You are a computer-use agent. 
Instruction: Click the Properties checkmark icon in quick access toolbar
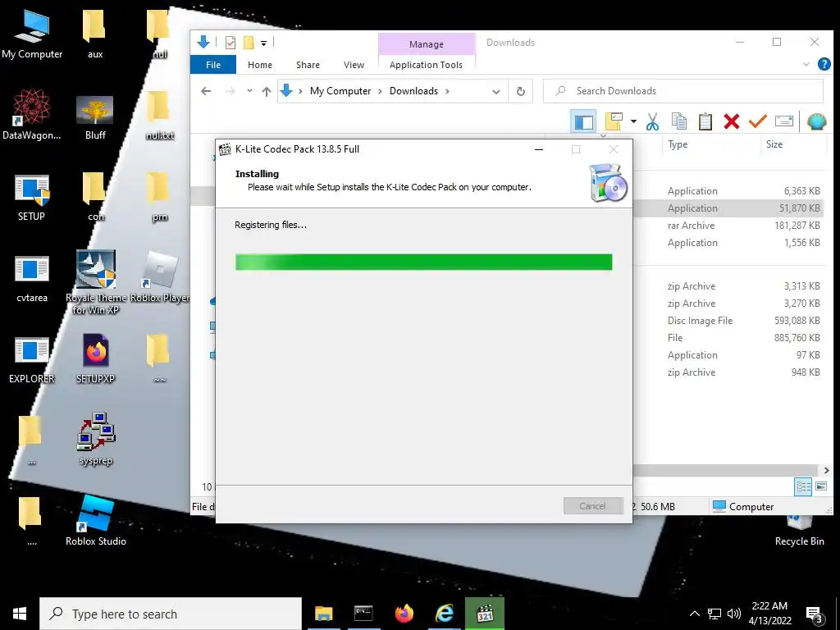[x=231, y=43]
